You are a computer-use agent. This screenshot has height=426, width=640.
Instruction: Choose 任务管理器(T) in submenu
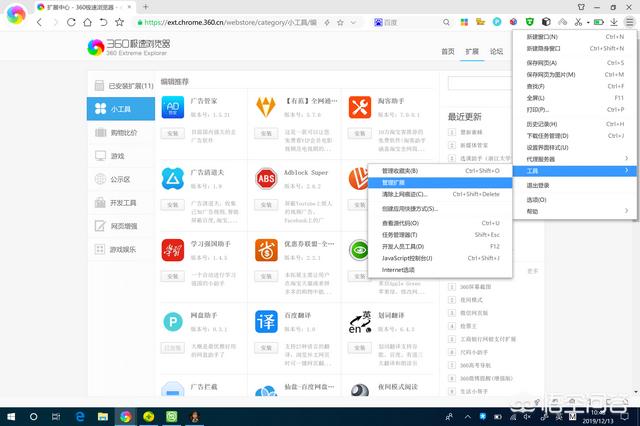(x=440, y=235)
